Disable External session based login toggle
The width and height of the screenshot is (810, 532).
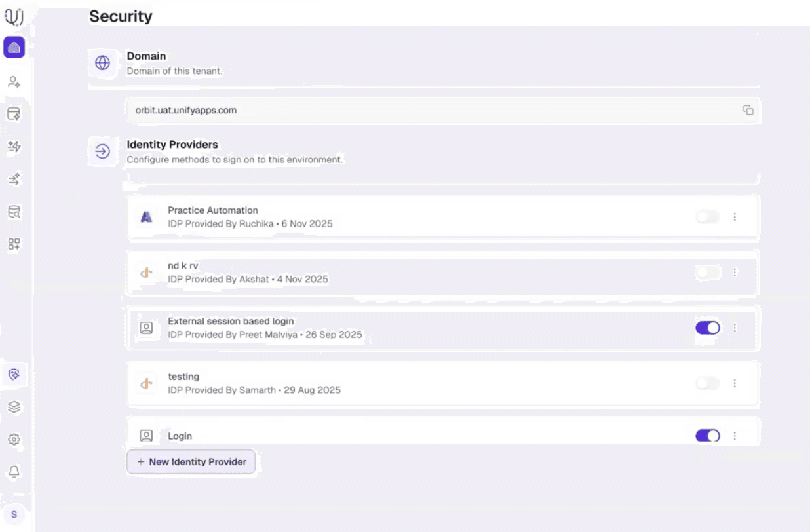coord(708,328)
